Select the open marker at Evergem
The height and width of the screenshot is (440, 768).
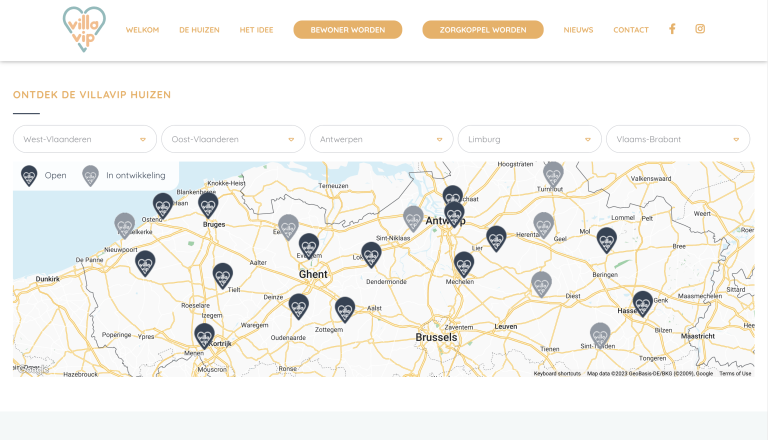[x=309, y=246]
